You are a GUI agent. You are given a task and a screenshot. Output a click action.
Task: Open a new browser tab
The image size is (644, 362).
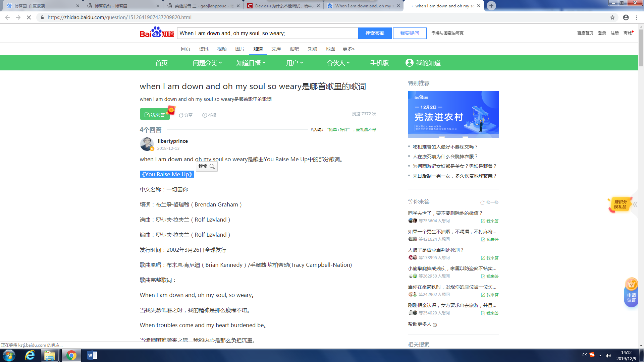tap(491, 6)
